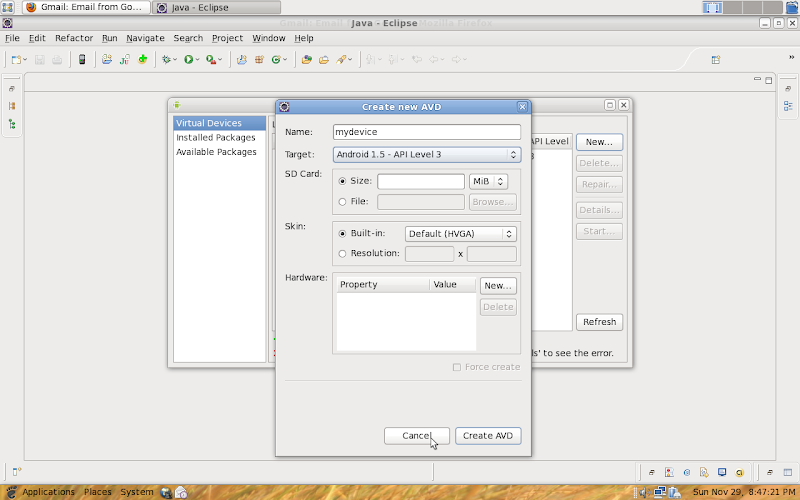Click the New wizard toolbar icon
This screenshot has height=500, width=800.
(x=16, y=60)
